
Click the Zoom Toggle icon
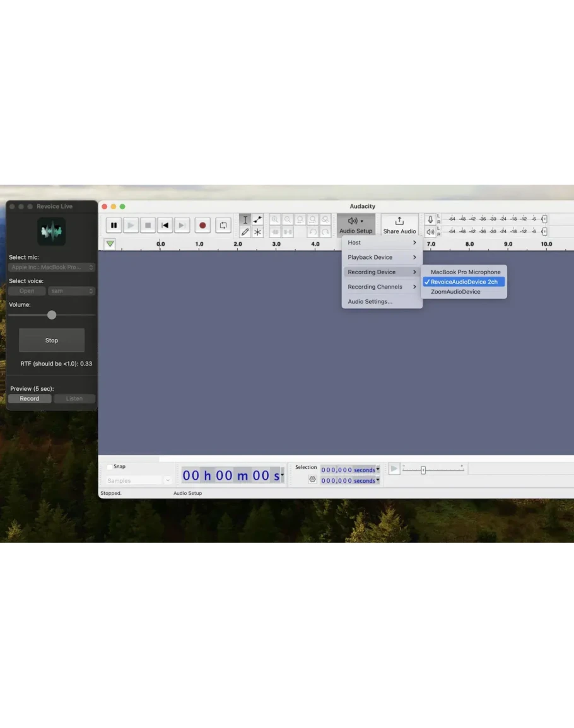pos(325,219)
